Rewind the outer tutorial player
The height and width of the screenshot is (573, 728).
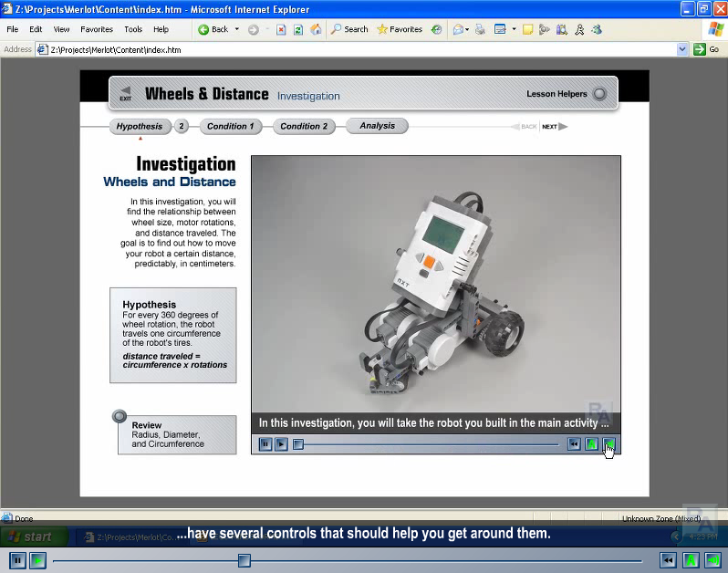click(x=668, y=560)
